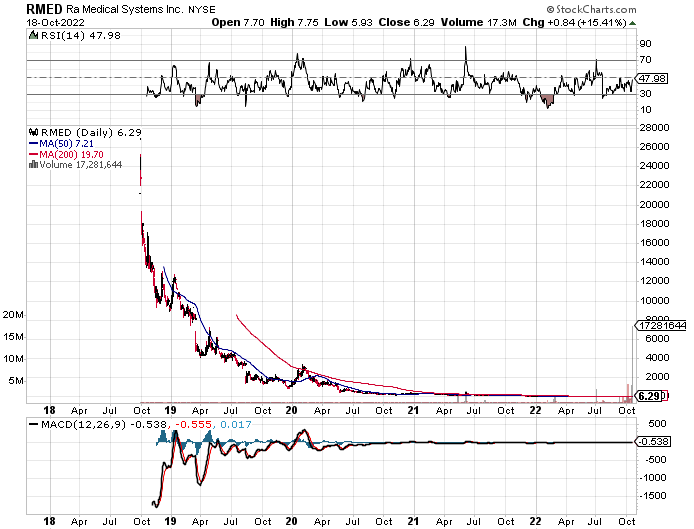694x529 pixels.
Task: Click the '22' year label on price chart axis
Action: click(536, 410)
